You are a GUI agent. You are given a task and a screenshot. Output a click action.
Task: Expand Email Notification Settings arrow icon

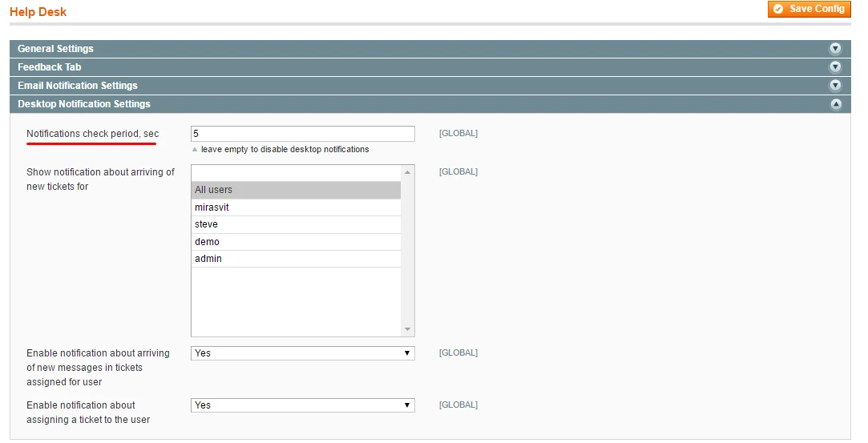(x=835, y=86)
